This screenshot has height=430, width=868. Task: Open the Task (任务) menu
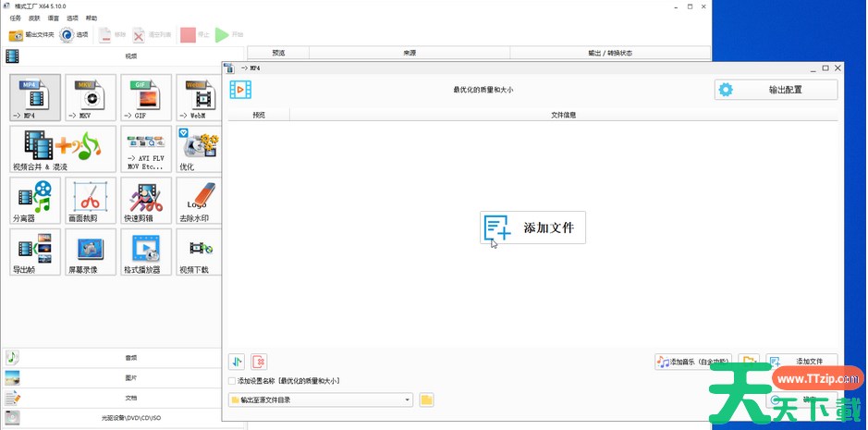[x=15, y=18]
